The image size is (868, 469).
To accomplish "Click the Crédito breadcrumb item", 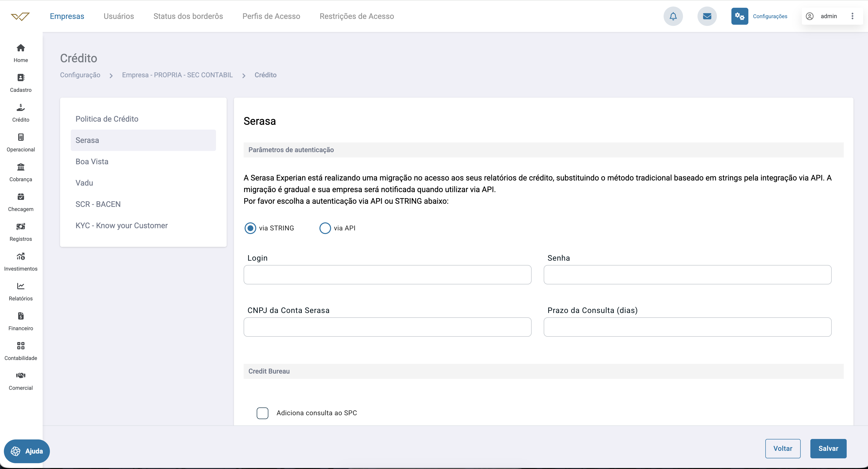I will tap(265, 75).
